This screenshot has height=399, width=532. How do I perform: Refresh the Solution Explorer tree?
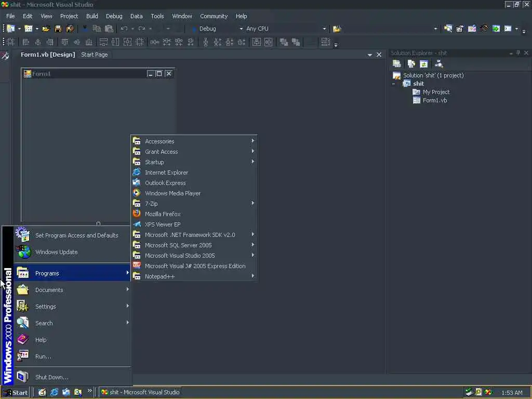[424, 64]
